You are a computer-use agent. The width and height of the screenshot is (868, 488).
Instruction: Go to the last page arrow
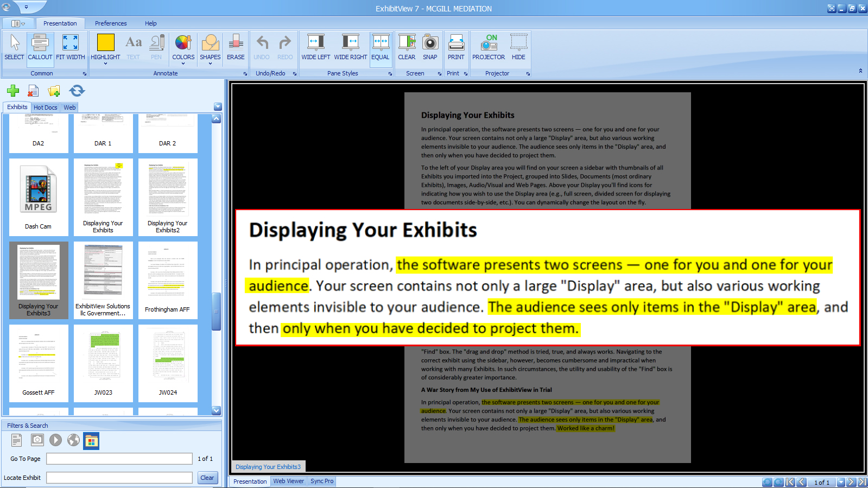coord(862,482)
